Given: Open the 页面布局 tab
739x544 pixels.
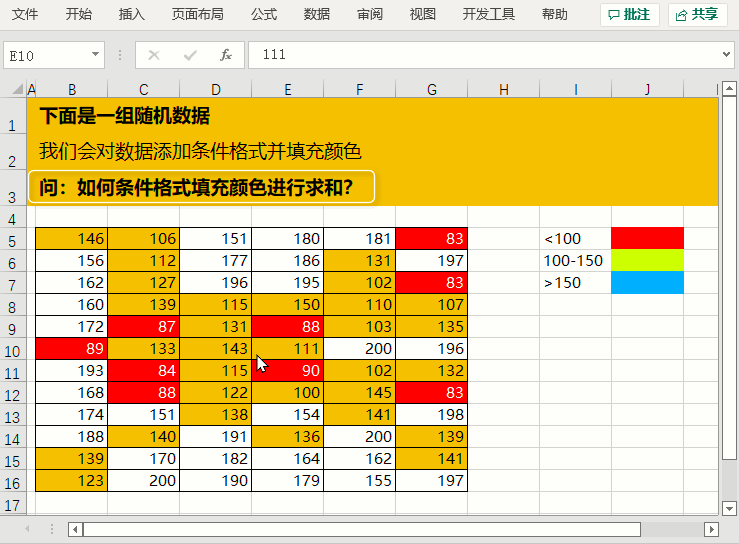Looking at the screenshot, I should point(197,15).
